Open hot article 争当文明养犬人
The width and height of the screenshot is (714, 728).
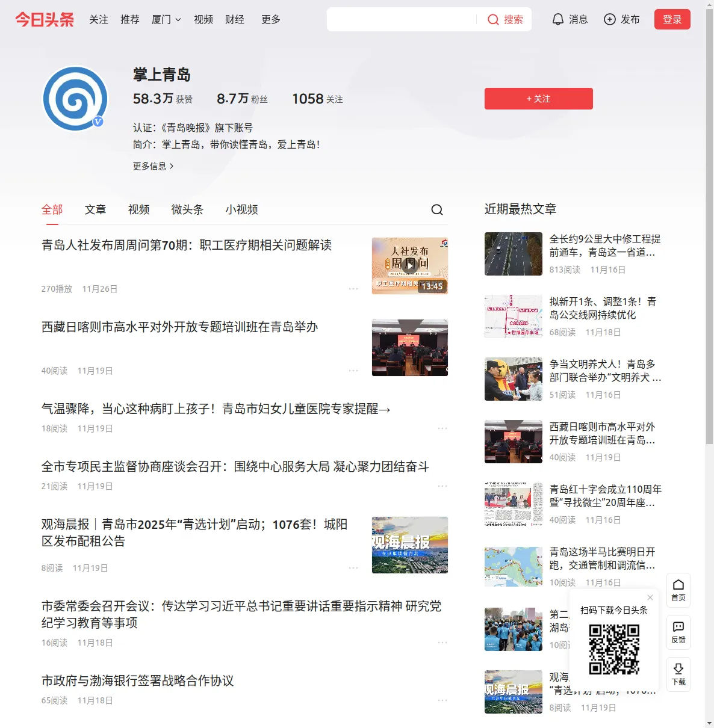point(605,371)
